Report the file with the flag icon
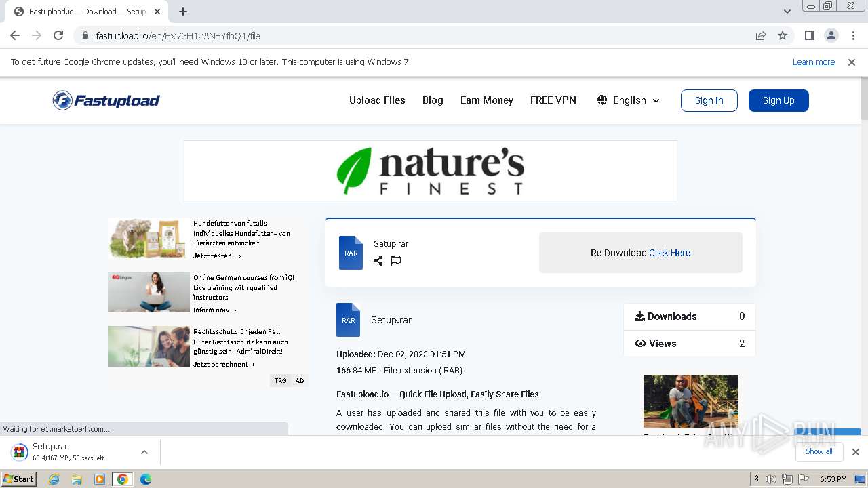The image size is (868, 488). (x=396, y=260)
